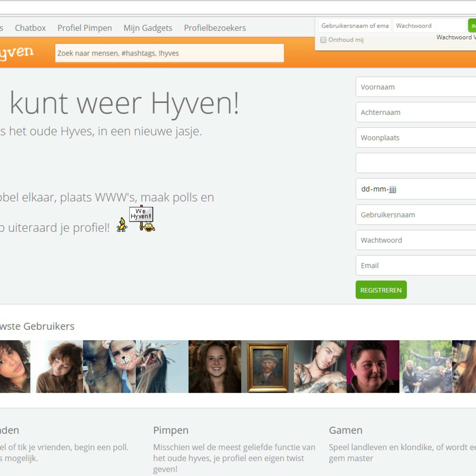Open the Chatbox menu item
The height and width of the screenshot is (476, 476).
30,28
